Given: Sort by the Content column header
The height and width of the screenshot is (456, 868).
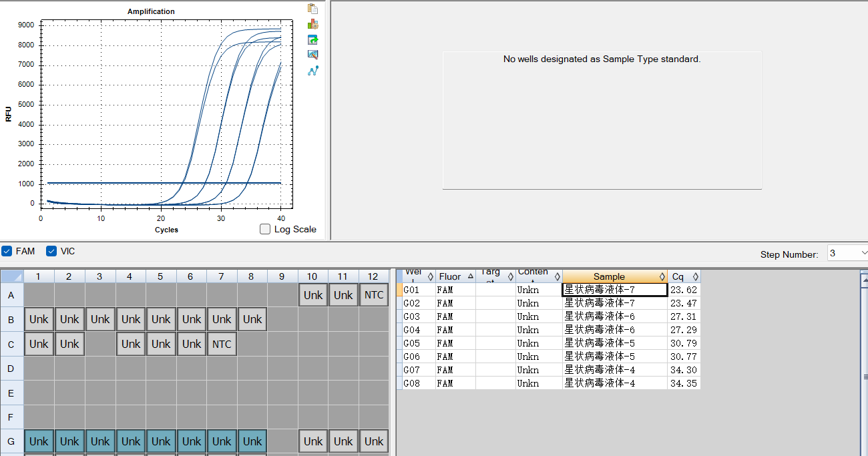Looking at the screenshot, I should coord(539,276).
